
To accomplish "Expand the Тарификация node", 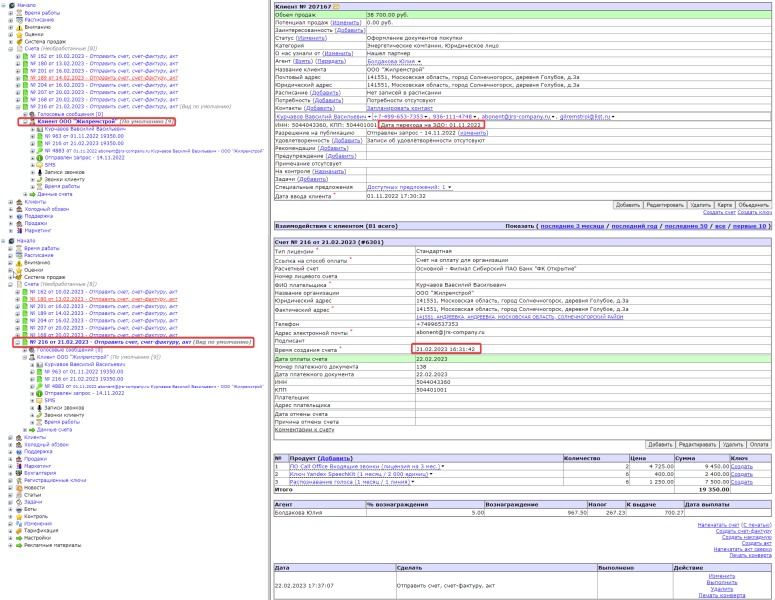I will coord(10,530).
